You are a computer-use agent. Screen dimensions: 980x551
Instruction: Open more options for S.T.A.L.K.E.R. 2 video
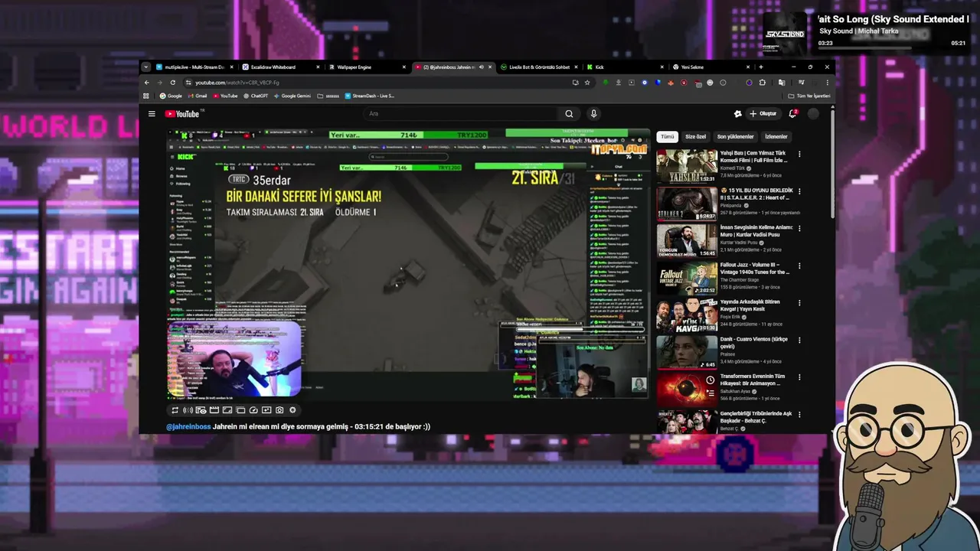pos(799,191)
